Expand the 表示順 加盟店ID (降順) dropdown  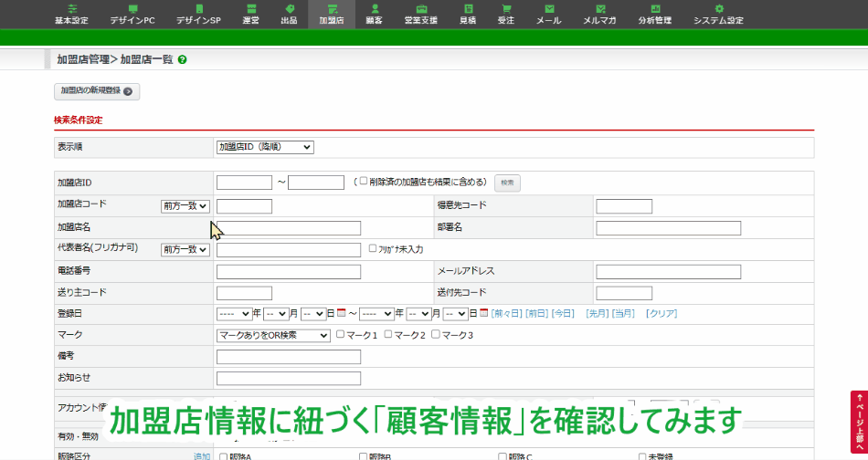265,147
